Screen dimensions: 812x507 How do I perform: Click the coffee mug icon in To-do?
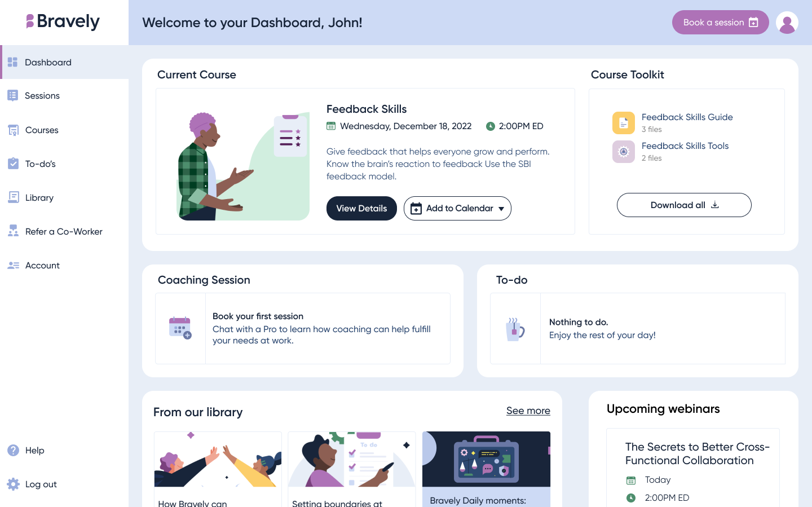click(515, 329)
